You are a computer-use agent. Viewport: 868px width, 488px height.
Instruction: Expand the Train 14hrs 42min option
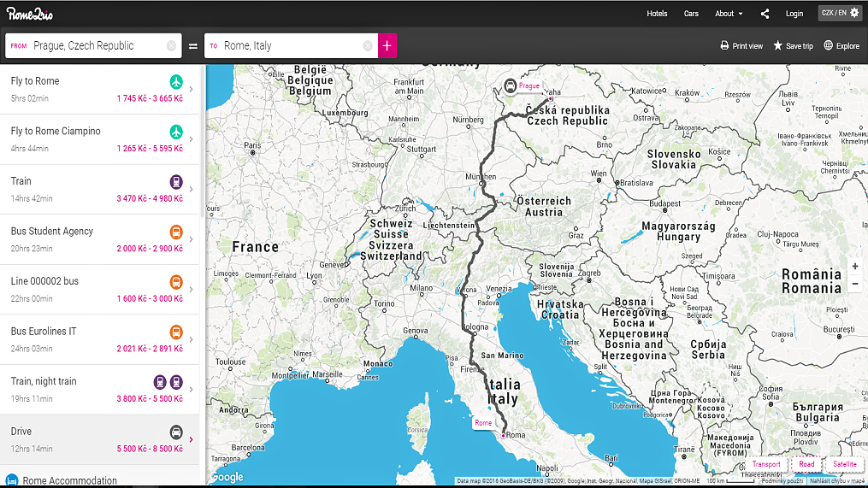pos(191,189)
